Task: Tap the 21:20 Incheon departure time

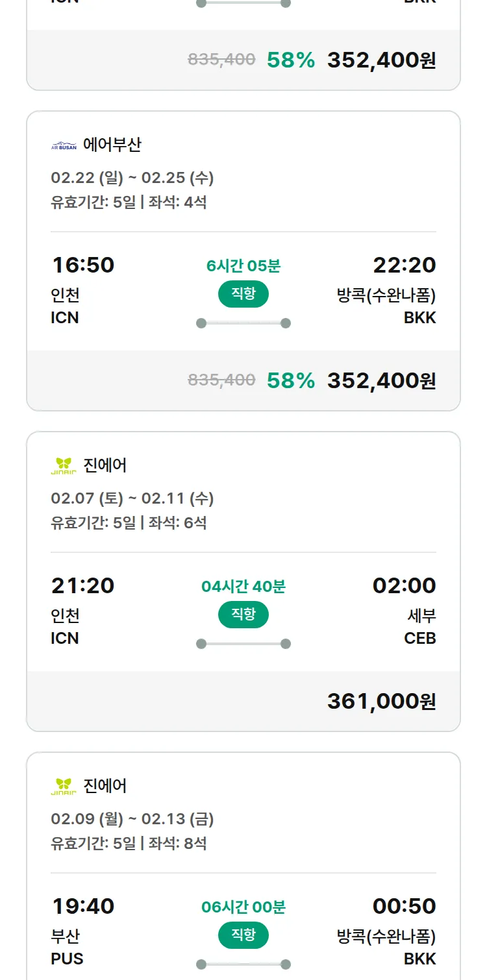Action: 82,585
